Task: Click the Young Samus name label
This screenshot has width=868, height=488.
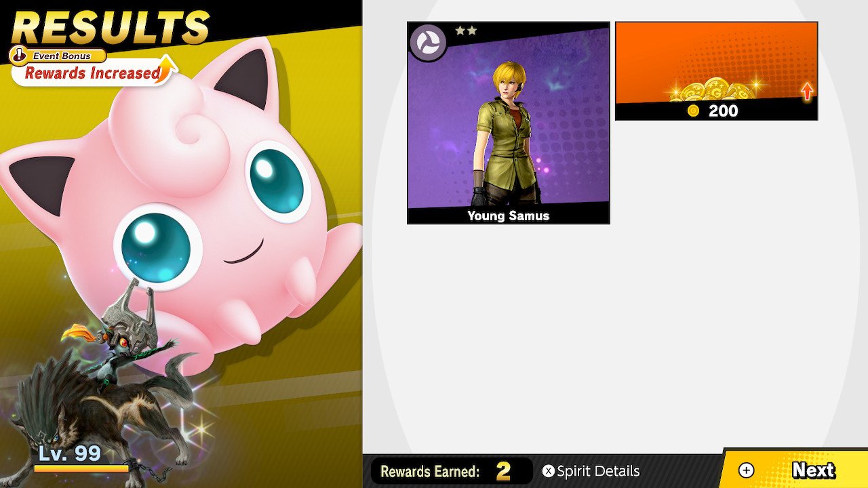Action: 509,216
